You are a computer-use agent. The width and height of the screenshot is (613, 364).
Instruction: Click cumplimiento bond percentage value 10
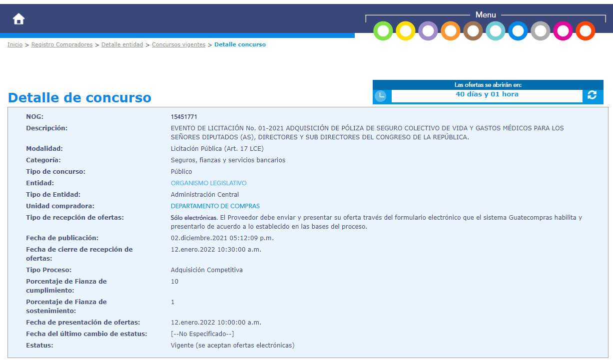pyautogui.click(x=174, y=282)
